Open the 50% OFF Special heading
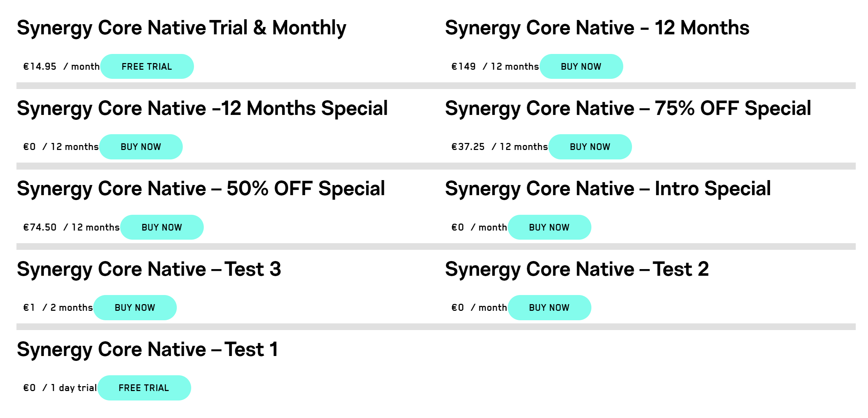The width and height of the screenshot is (868, 418). [201, 189]
